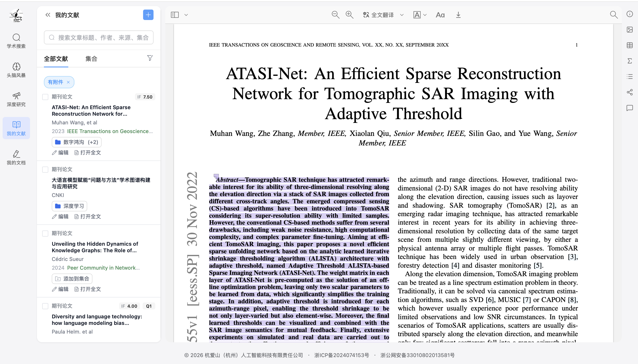This screenshot has width=638, height=364.
Task: Check the Diversity and language technology checkbox
Action: tap(45, 306)
